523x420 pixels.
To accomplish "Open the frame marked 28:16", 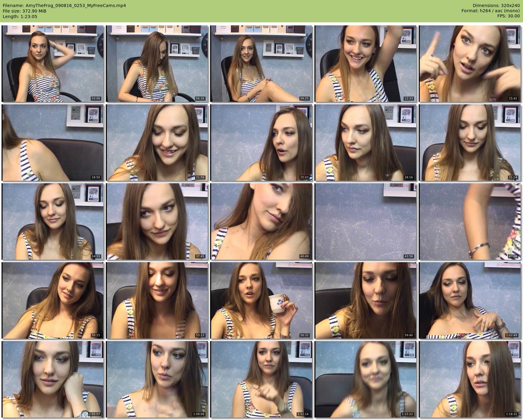I will pos(365,143).
